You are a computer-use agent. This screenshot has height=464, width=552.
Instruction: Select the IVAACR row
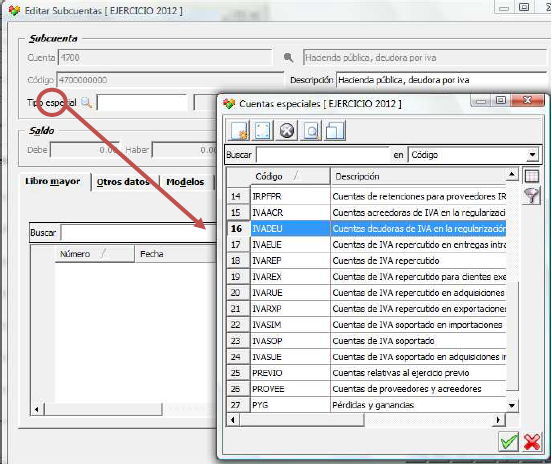[x=366, y=212]
